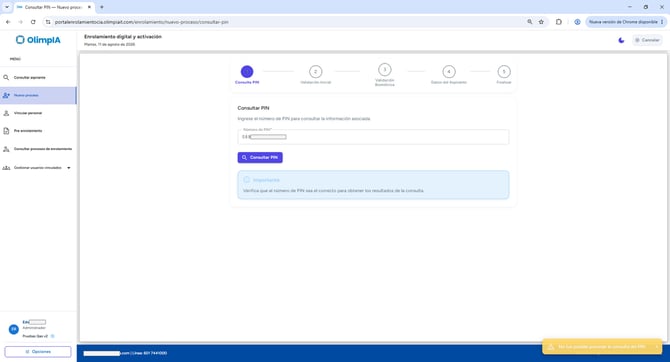This screenshot has width=670, height=362.
Task: Click the browser forward arrow
Action: tap(21, 22)
